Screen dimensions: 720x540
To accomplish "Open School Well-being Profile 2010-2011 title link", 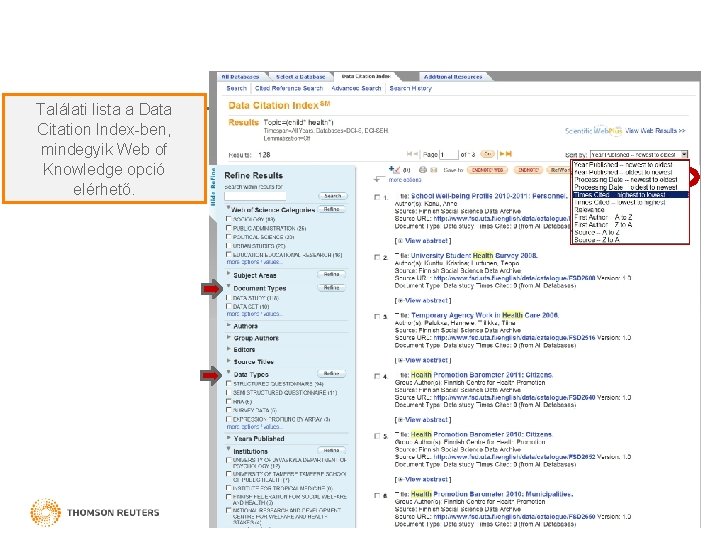I will tap(489, 196).
